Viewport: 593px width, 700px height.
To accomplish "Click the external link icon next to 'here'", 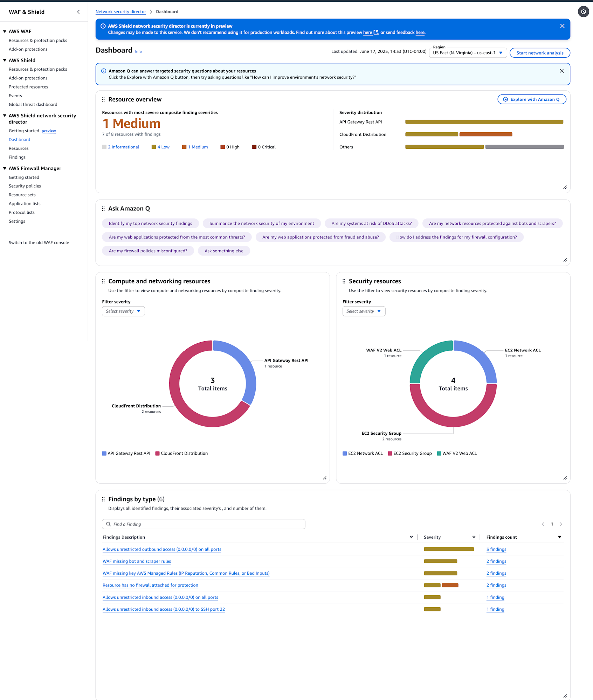I will [x=376, y=32].
